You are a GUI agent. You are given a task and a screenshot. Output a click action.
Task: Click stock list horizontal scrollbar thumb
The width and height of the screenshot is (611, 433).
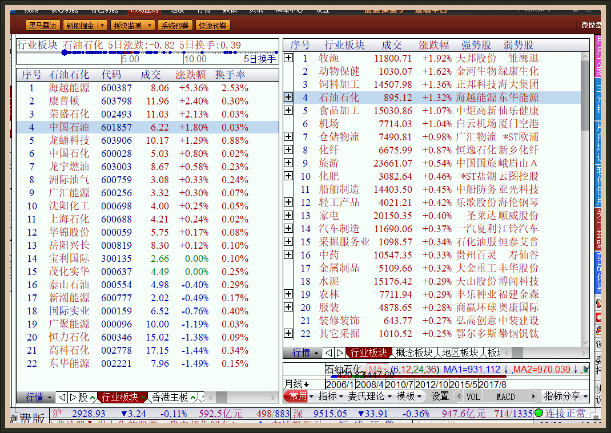[x=221, y=398]
